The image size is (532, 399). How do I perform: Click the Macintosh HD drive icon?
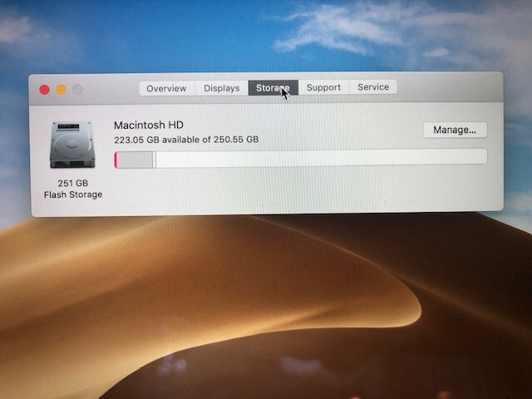72,145
